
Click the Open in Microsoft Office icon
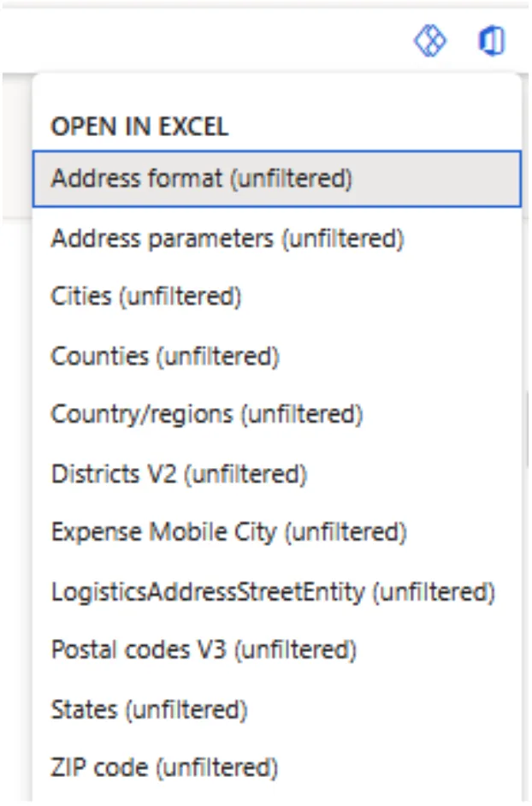click(491, 40)
